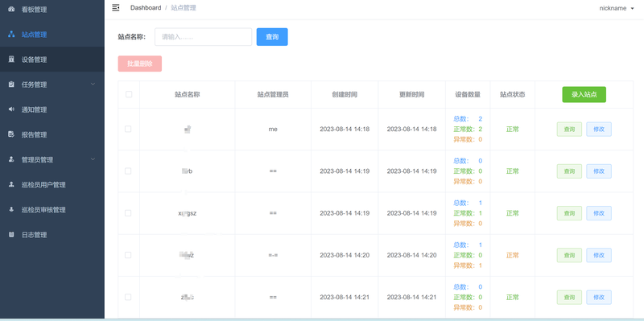Expand the 管理员管理 submenu chevron
Image resolution: width=644 pixels, height=321 pixels.
93,159
